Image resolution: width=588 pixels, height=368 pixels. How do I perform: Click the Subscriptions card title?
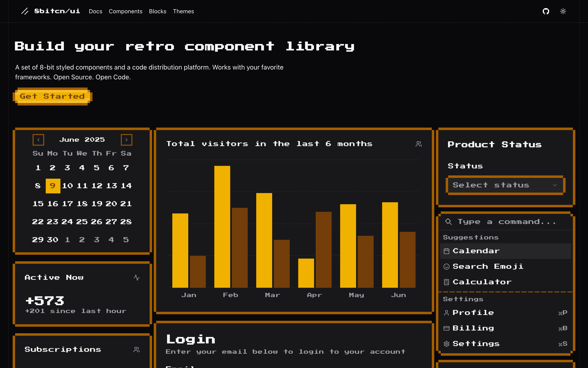pyautogui.click(x=63, y=350)
